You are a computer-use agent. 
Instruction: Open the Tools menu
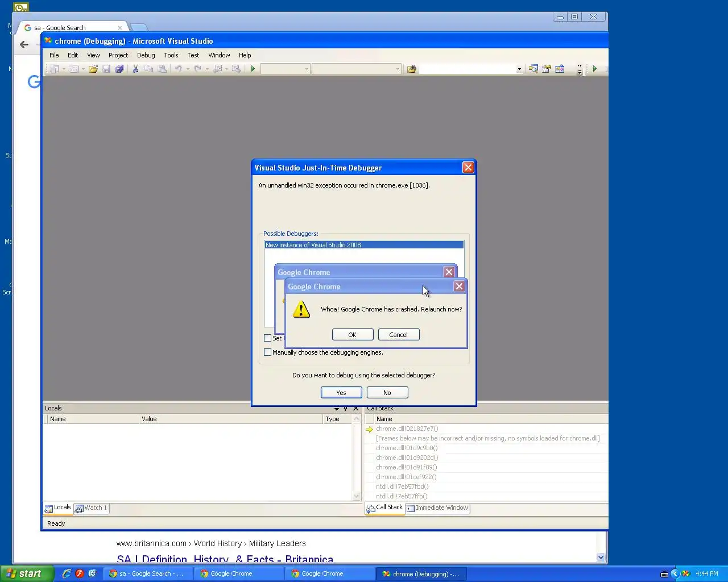(171, 55)
